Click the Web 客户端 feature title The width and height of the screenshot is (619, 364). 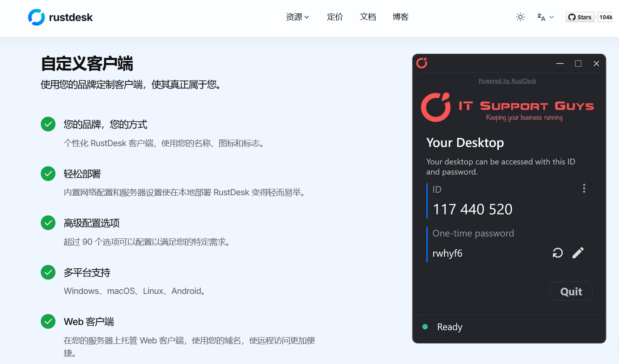click(89, 322)
